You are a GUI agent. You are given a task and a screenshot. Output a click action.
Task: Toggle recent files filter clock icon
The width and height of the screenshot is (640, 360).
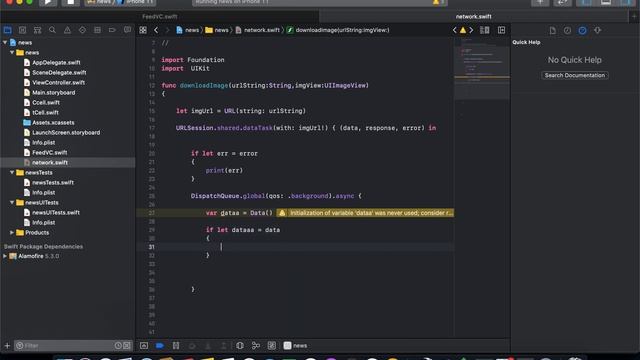(118, 346)
